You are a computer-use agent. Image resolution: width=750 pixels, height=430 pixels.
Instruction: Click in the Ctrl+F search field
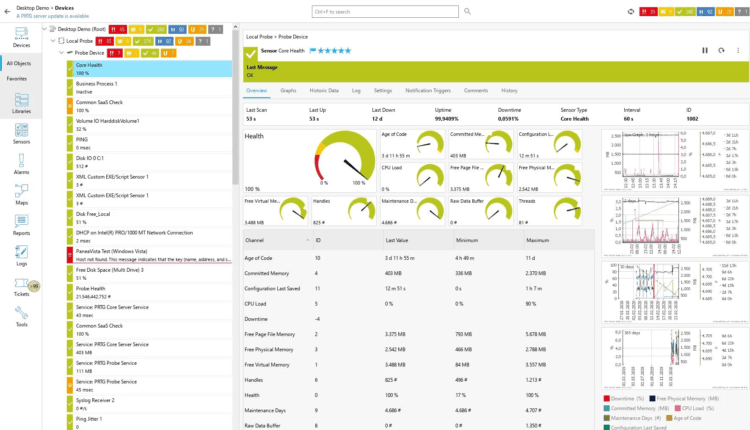click(x=385, y=12)
